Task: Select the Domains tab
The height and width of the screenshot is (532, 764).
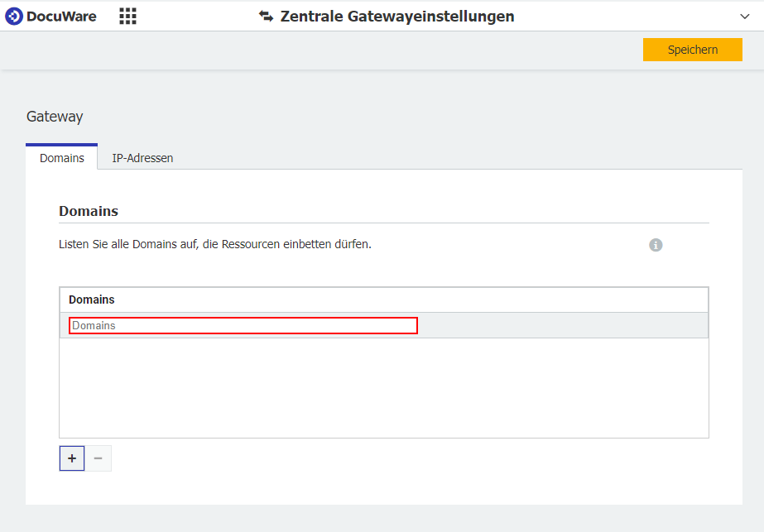Action: [x=61, y=157]
